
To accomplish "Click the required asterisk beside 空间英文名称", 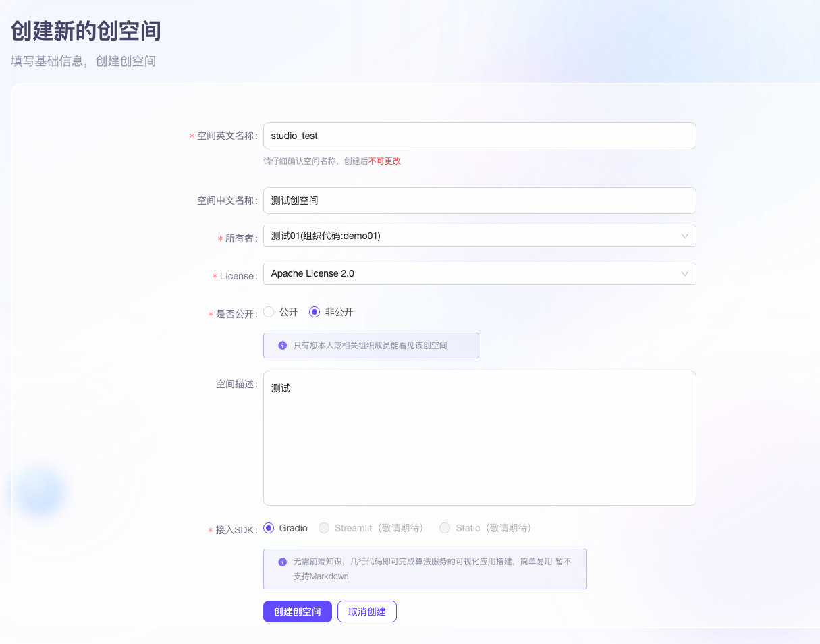I will (x=191, y=136).
